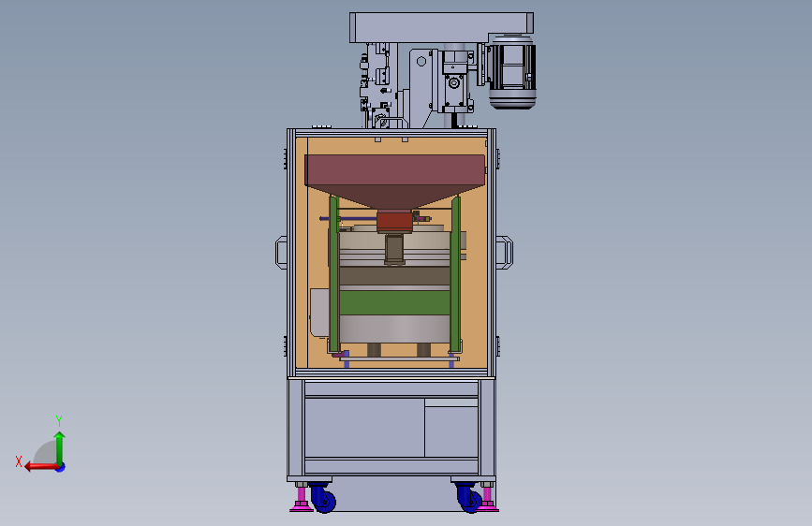Click the red X axis arrow on the triad
812x526 pixels.
coord(40,467)
